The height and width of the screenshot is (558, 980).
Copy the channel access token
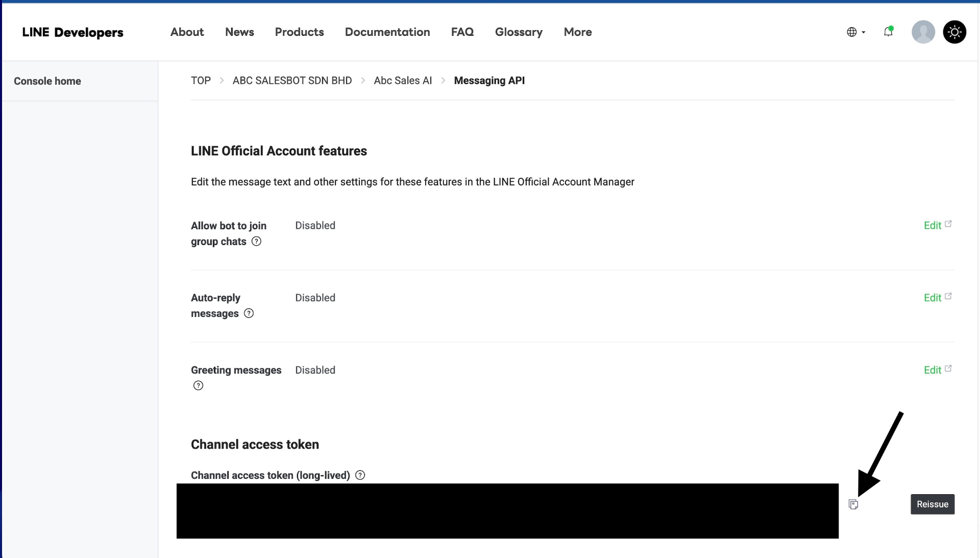click(x=853, y=504)
